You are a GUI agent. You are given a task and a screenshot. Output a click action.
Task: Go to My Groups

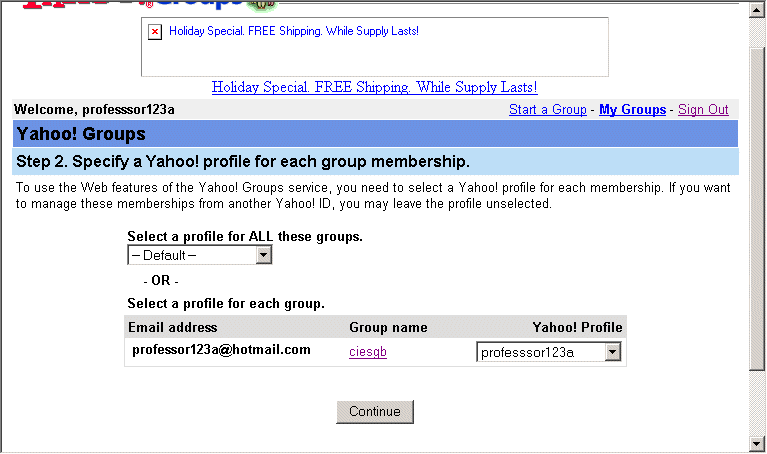tap(632, 110)
